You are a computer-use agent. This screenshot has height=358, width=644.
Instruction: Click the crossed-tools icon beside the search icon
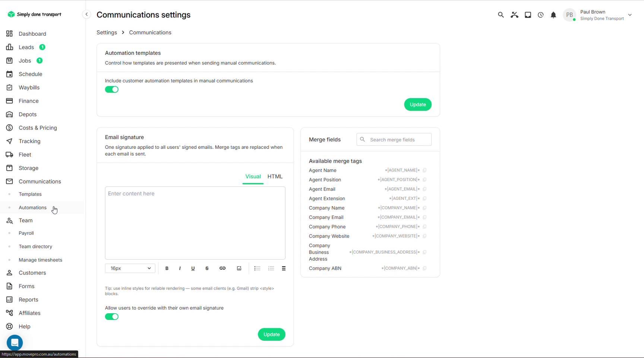pyautogui.click(x=514, y=15)
